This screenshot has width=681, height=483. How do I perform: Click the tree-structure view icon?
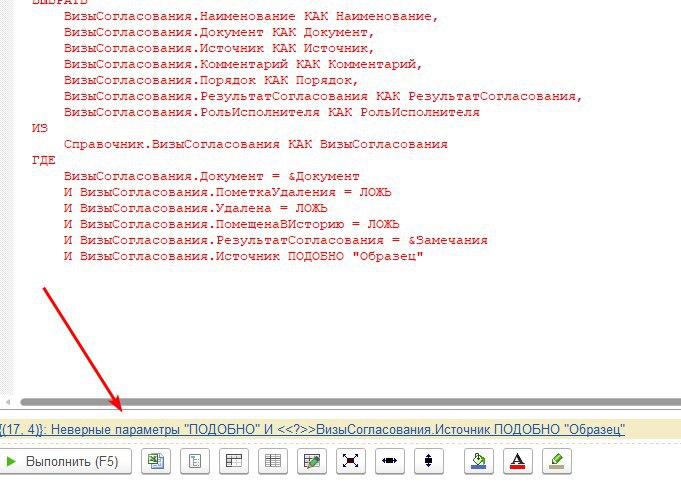[195, 461]
